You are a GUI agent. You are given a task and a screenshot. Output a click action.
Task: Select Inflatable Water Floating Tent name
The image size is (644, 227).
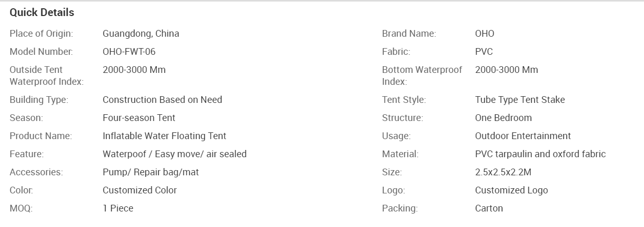click(164, 136)
